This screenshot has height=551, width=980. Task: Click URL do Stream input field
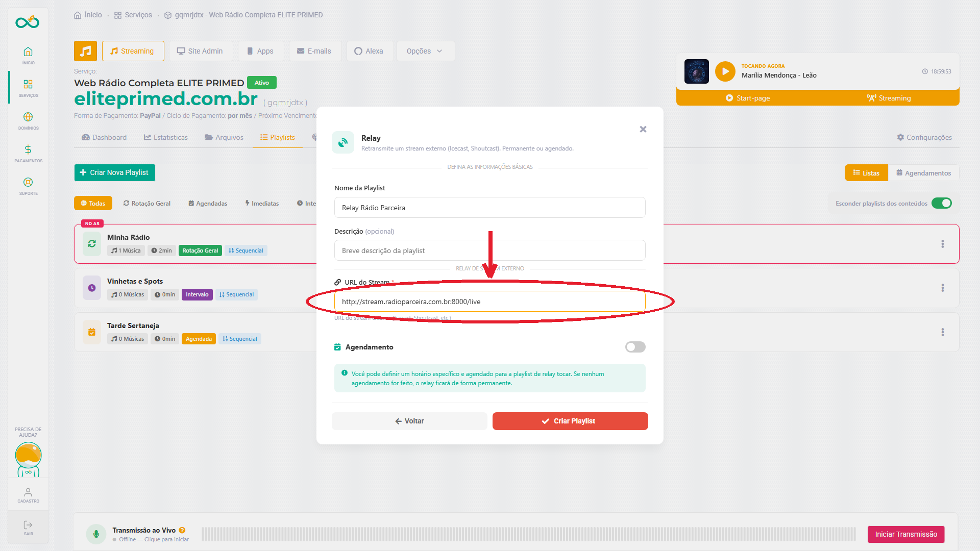point(490,302)
